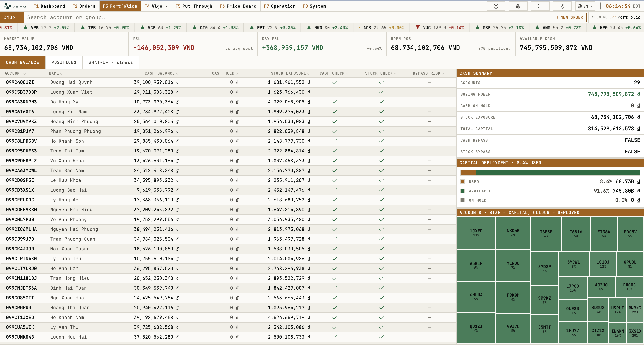The image size is (644, 345).
Task: Click stock exposure 4,624,669,719 cell
Action: (289, 317)
